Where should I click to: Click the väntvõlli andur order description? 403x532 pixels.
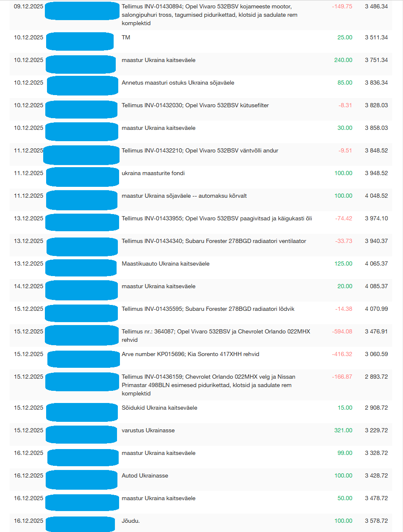(200, 151)
